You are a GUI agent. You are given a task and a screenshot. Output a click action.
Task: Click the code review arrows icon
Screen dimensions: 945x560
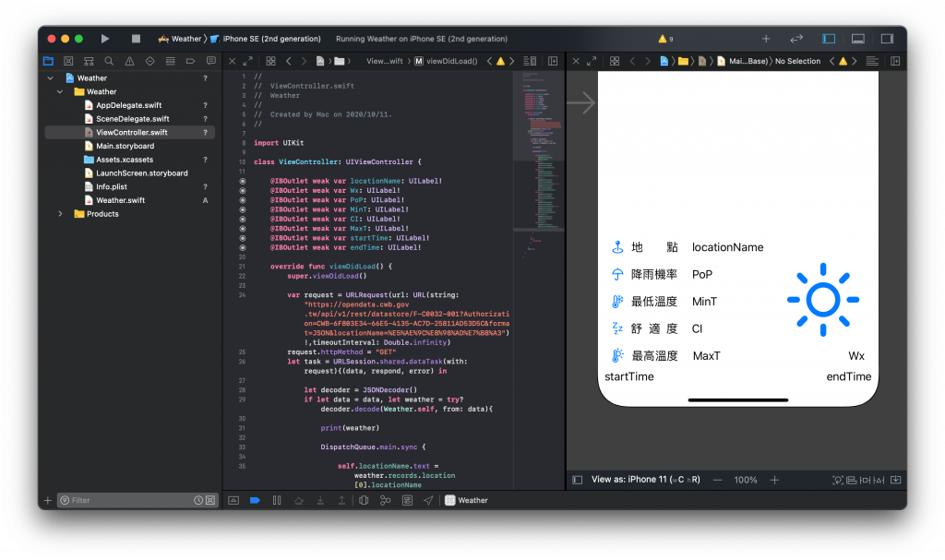(796, 39)
